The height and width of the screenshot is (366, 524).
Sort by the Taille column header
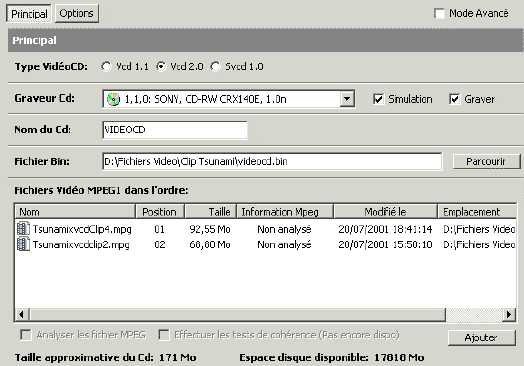[211, 212]
